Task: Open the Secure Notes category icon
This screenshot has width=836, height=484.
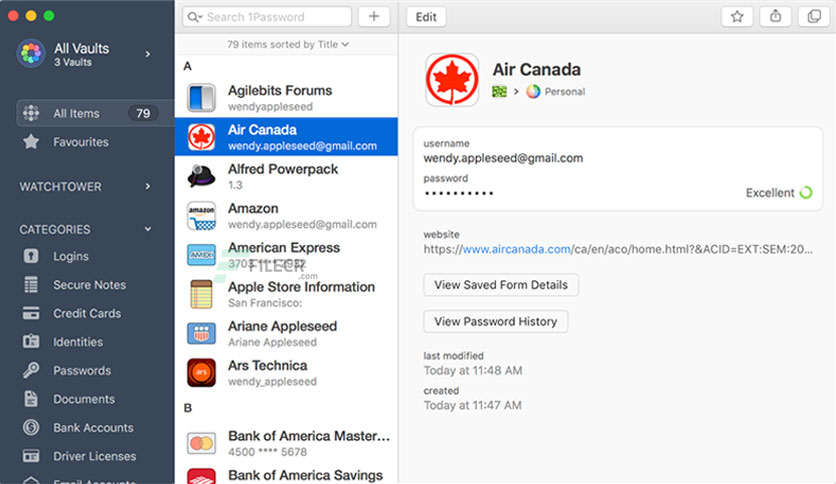Action: pyautogui.click(x=31, y=285)
